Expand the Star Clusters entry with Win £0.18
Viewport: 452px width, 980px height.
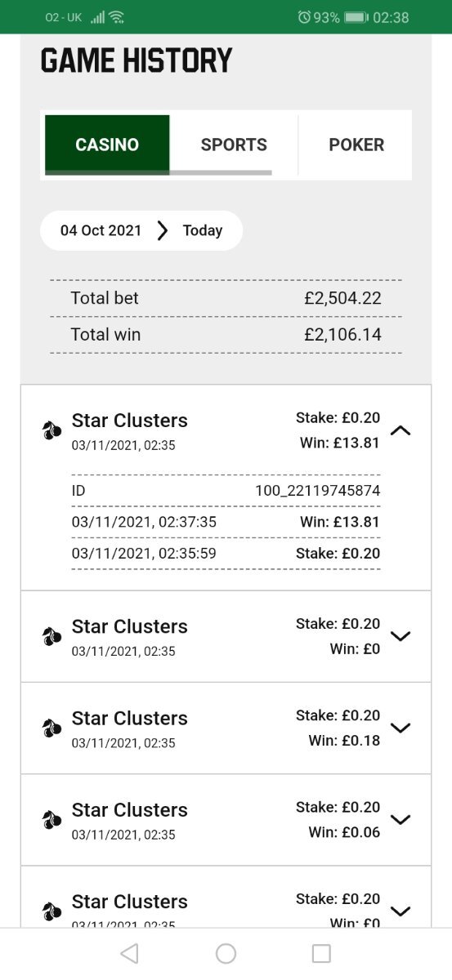(x=401, y=728)
